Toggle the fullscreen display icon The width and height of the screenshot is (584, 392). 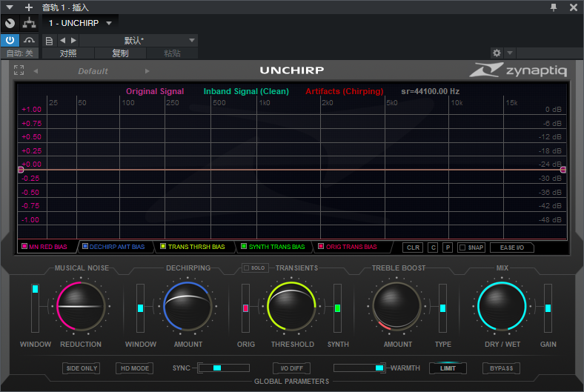click(x=19, y=70)
